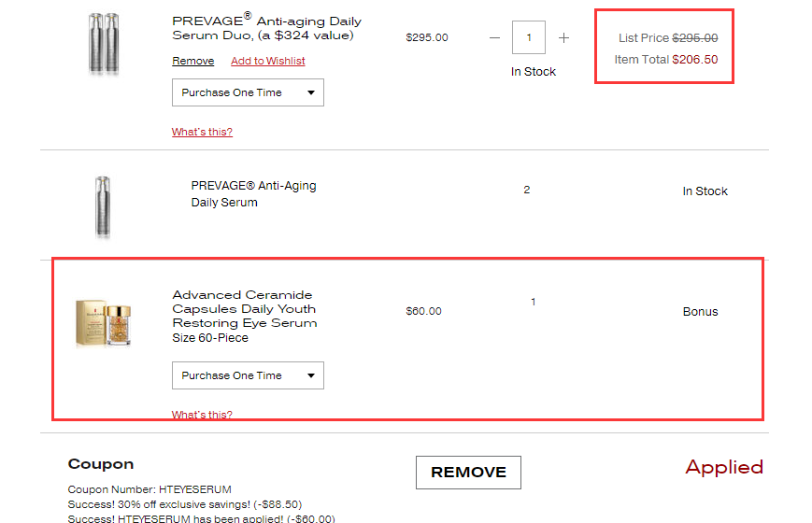
Task: Select the Coupon Number HTEYESERUM text
Action: tap(150, 489)
